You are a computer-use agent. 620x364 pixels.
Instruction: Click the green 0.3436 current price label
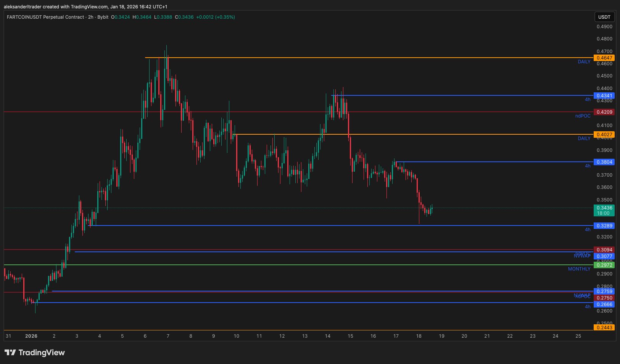point(604,208)
